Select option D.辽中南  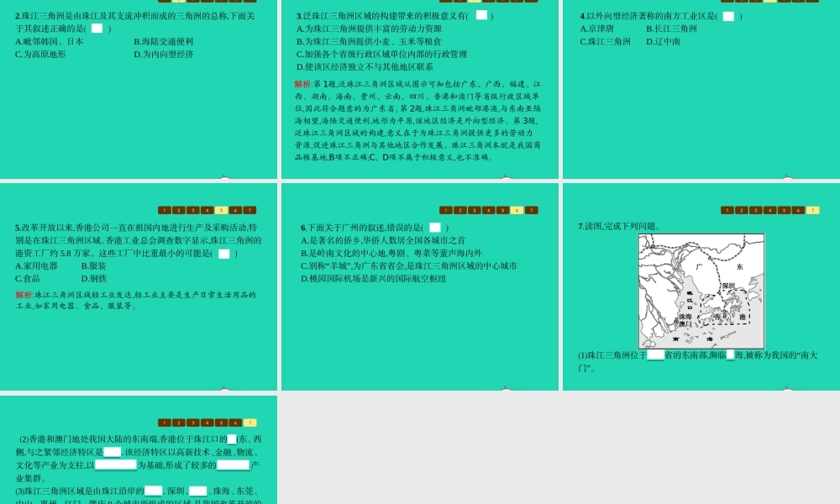tap(663, 42)
